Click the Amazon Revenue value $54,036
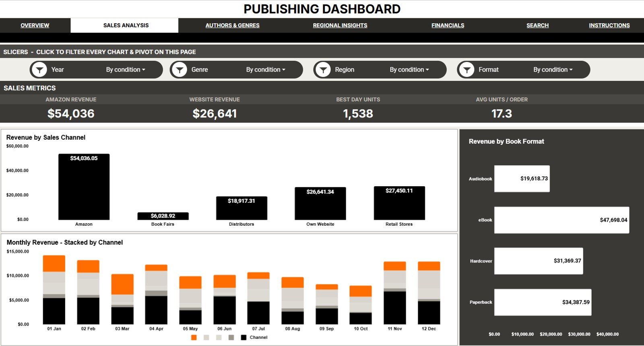The height and width of the screenshot is (346, 644). coord(71,113)
